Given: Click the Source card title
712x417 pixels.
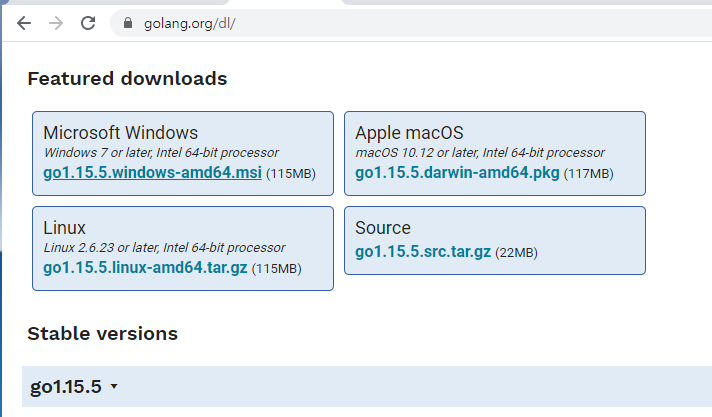Looking at the screenshot, I should pyautogui.click(x=383, y=228).
